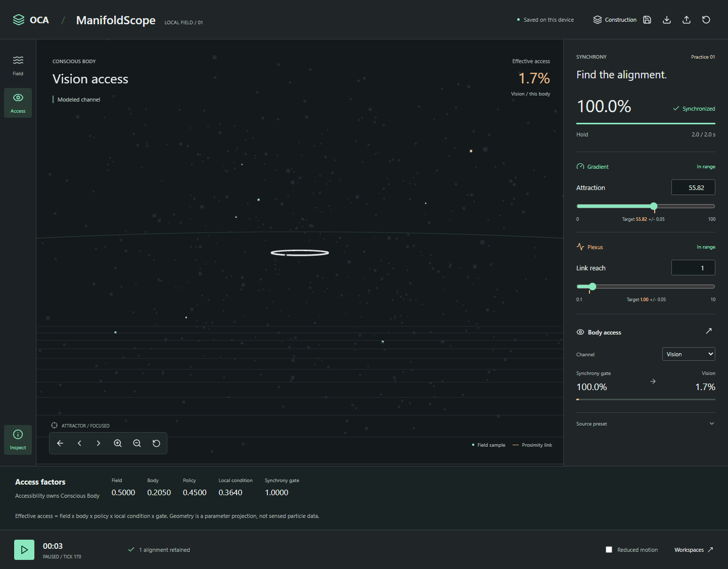The height and width of the screenshot is (569, 728).
Task: Step to previous view with left chevron
Action: coord(79,443)
